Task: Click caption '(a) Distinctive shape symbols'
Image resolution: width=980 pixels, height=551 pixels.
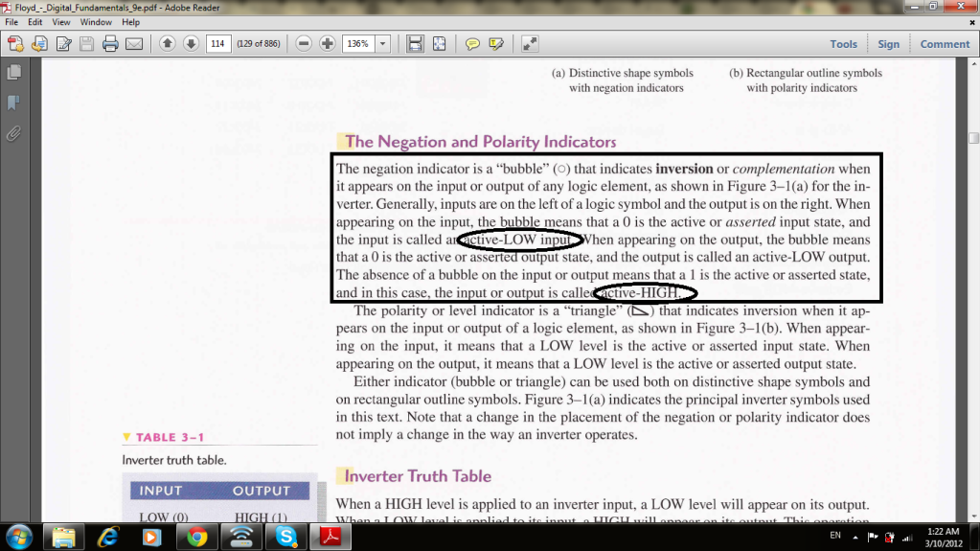Action: coord(623,73)
